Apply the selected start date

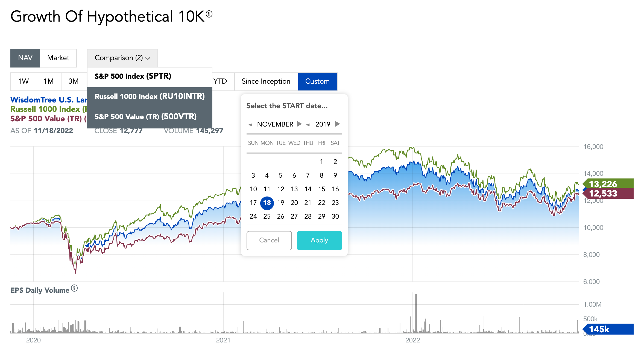(319, 240)
